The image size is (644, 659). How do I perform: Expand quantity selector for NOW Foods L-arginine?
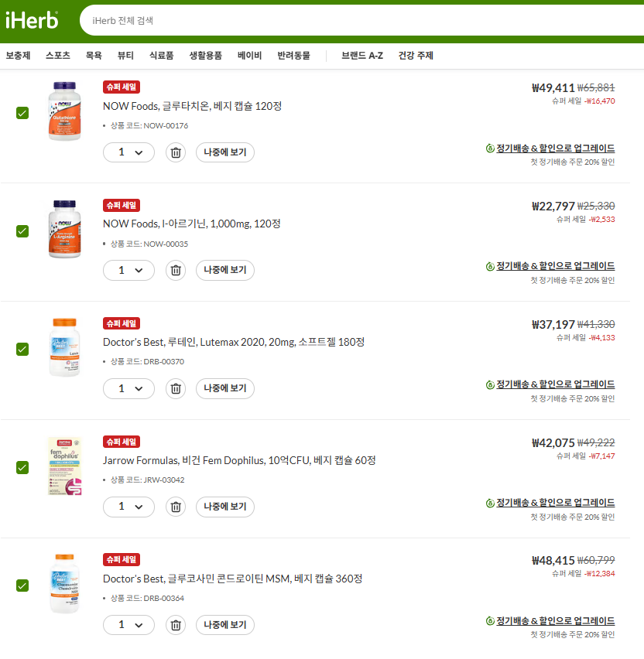[129, 271]
